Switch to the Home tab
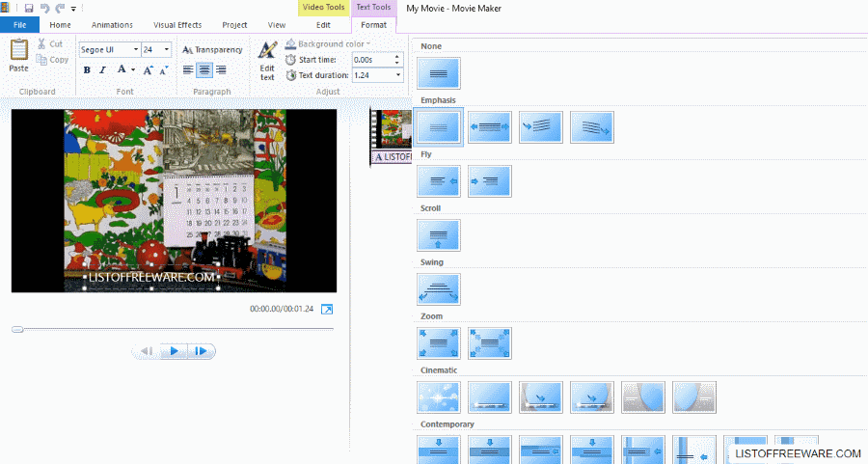This screenshot has height=464, width=868. [60, 25]
